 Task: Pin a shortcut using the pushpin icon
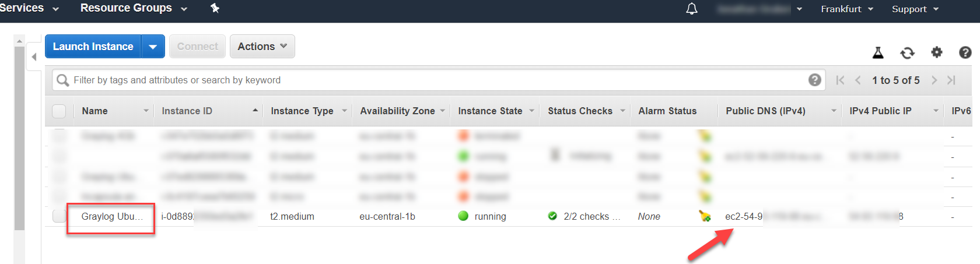215,8
